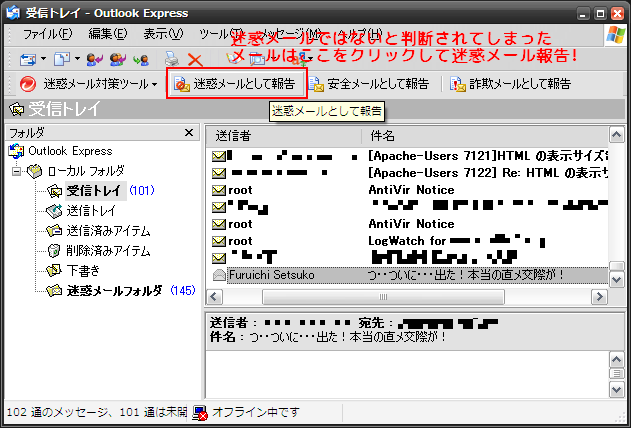Click message list scroll down arrow
Image resolution: width=631 pixels, height=428 pixels.
(x=617, y=279)
